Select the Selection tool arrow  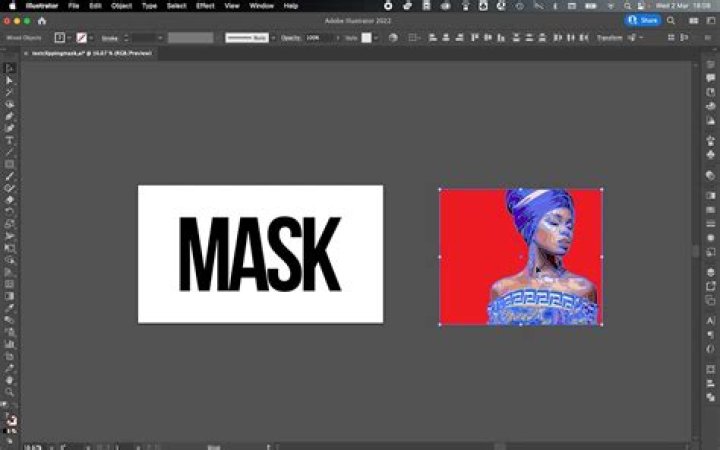(x=10, y=69)
